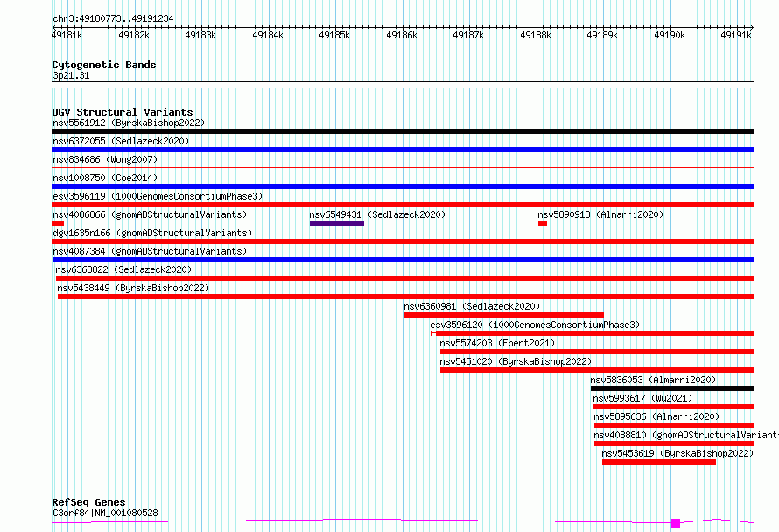Viewport: 779px width, 532px height.
Task: Click the nsv5561912 (ByrskaBishop2022) variant label
Action: [x=129, y=122]
